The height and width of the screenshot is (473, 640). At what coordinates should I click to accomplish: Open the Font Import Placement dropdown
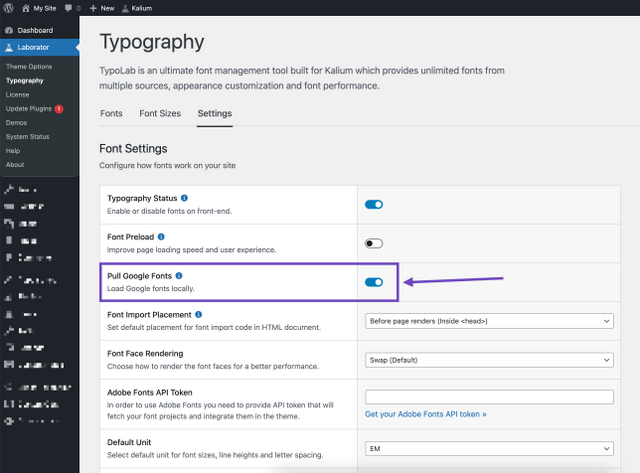pos(489,320)
